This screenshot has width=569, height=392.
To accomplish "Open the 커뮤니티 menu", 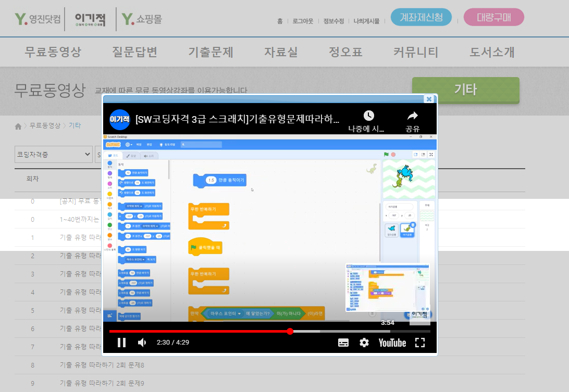I will point(416,52).
